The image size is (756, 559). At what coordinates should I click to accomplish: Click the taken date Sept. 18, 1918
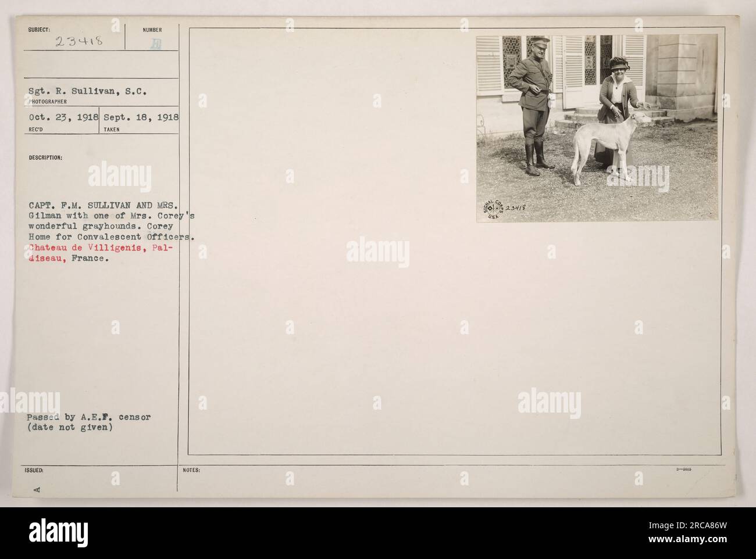(x=141, y=116)
